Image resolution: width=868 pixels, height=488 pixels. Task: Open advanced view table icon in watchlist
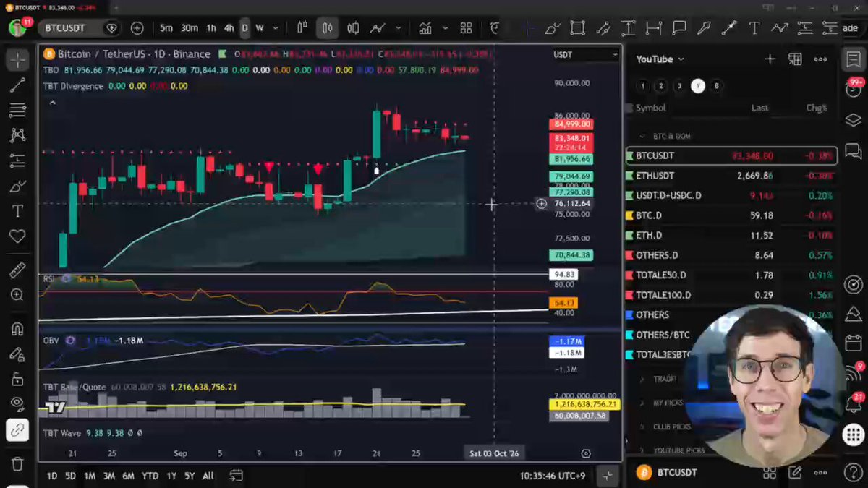(x=795, y=59)
